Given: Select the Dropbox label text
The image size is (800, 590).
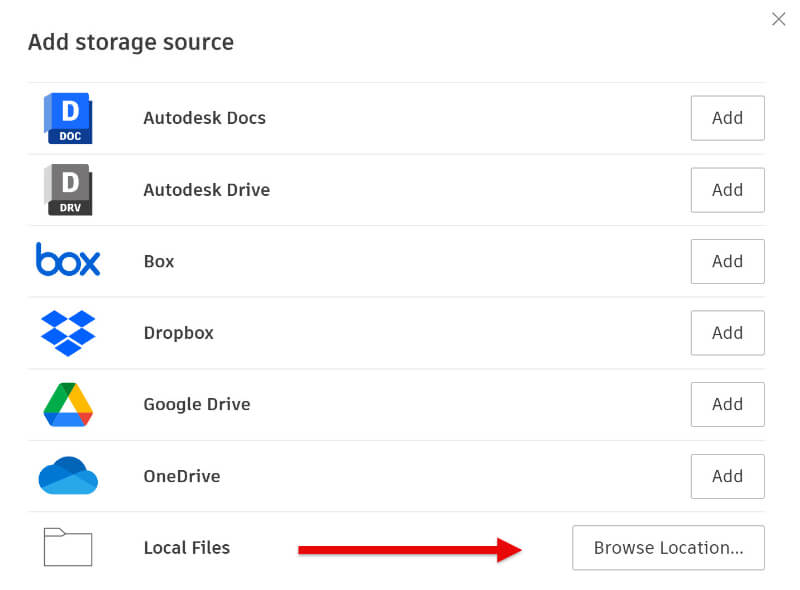Looking at the screenshot, I should 178,333.
